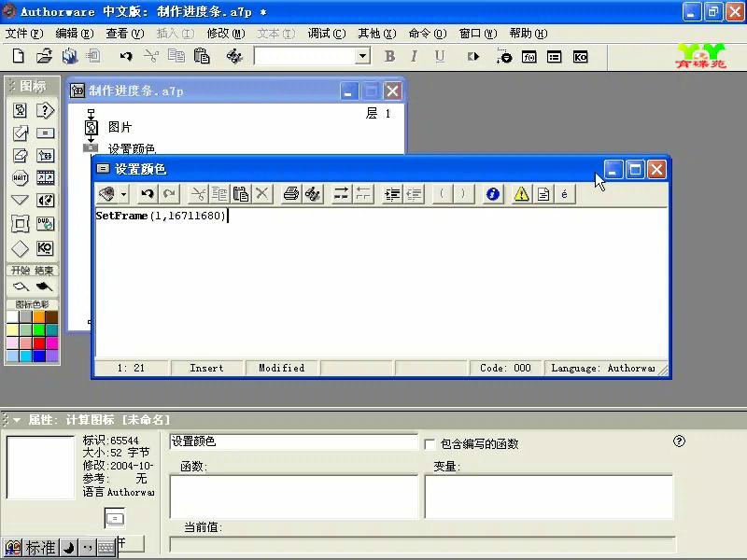Image resolution: width=747 pixels, height=560 pixels.
Task: Open the Functions window icon
Action: coord(529,57)
